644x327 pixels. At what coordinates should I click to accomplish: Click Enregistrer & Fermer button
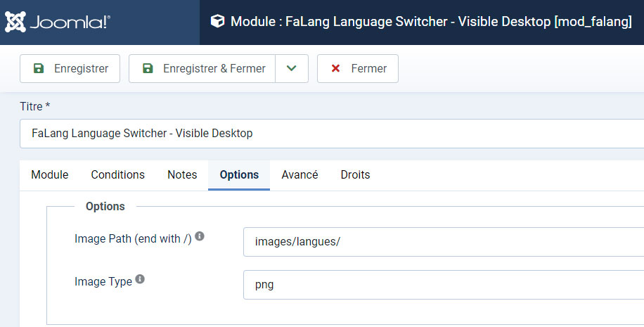point(202,69)
